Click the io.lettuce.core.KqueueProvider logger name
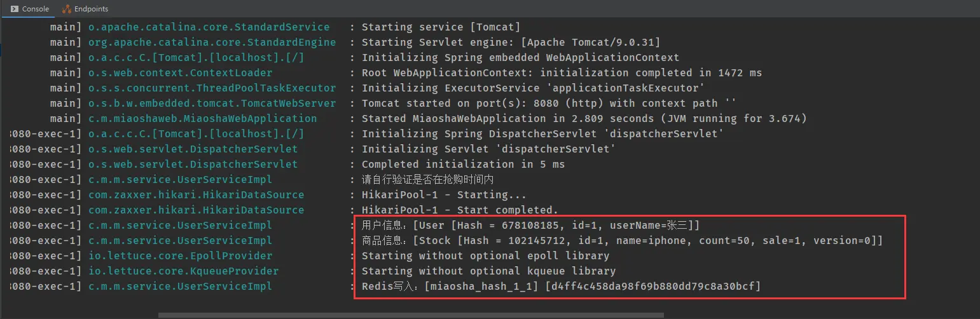980x319 pixels. [183, 271]
